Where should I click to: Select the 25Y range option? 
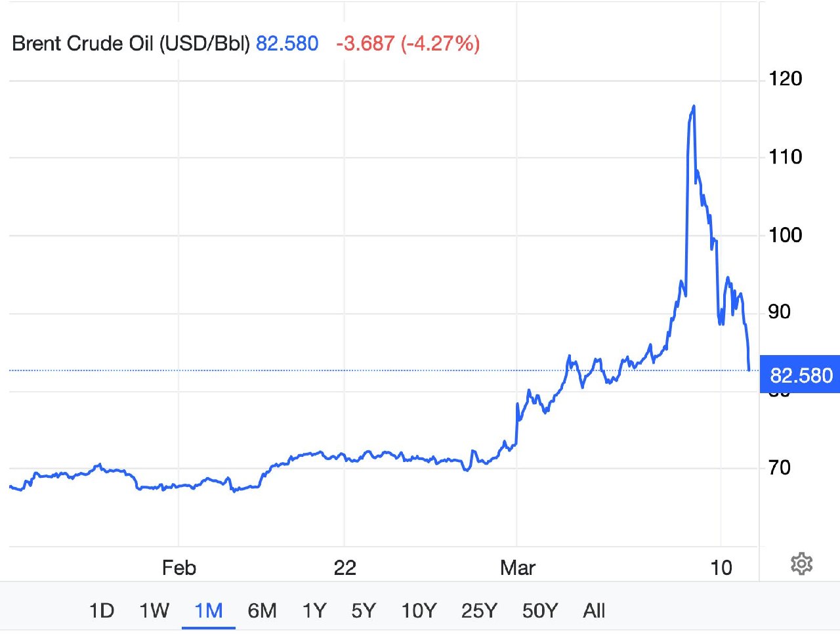[x=479, y=611]
